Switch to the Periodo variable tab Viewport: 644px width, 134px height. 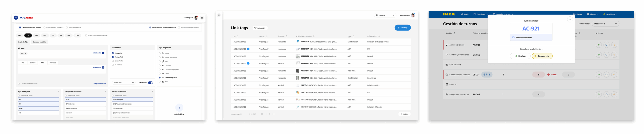click(x=39, y=42)
